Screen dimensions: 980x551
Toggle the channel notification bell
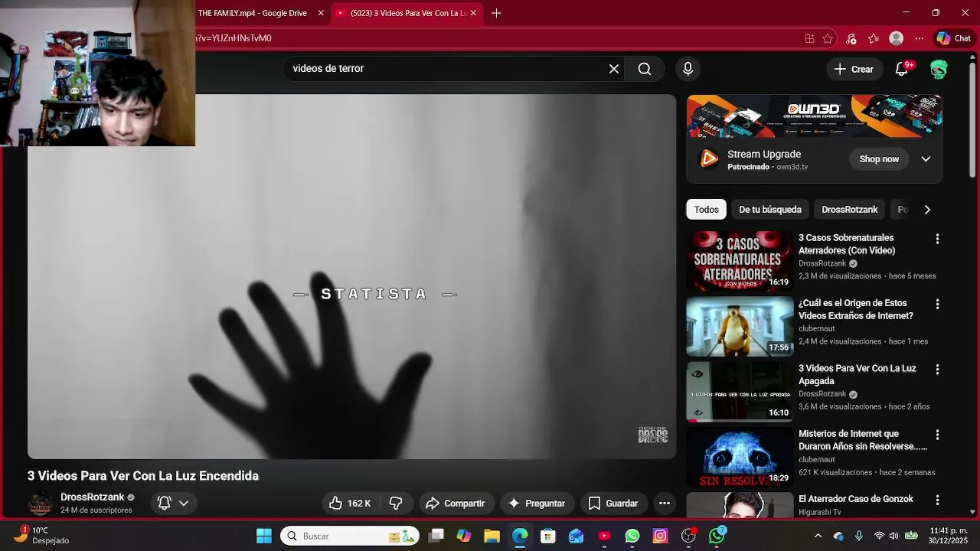pos(164,503)
